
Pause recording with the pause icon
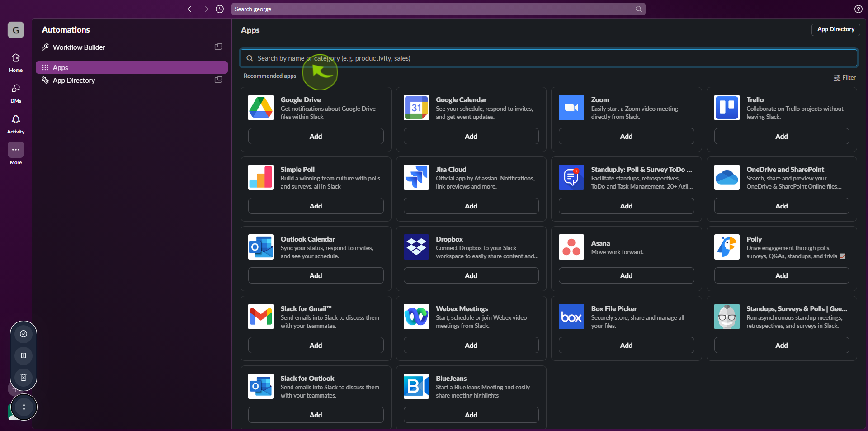coord(24,355)
